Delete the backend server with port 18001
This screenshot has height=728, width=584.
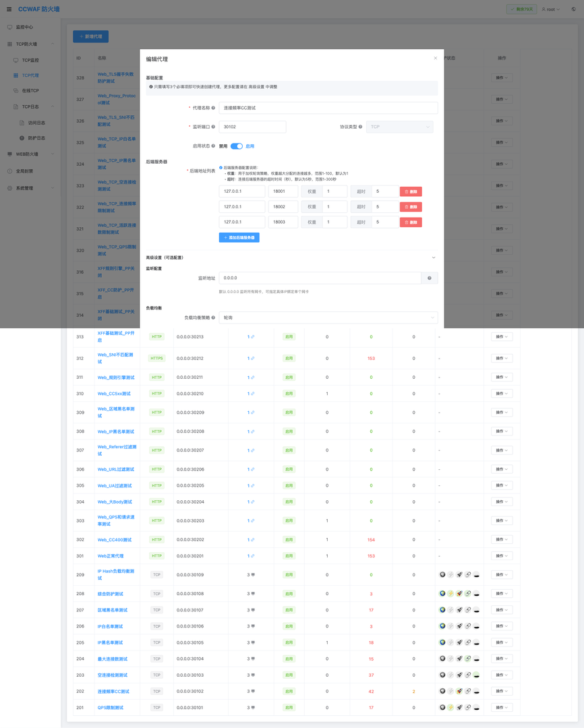click(x=411, y=191)
